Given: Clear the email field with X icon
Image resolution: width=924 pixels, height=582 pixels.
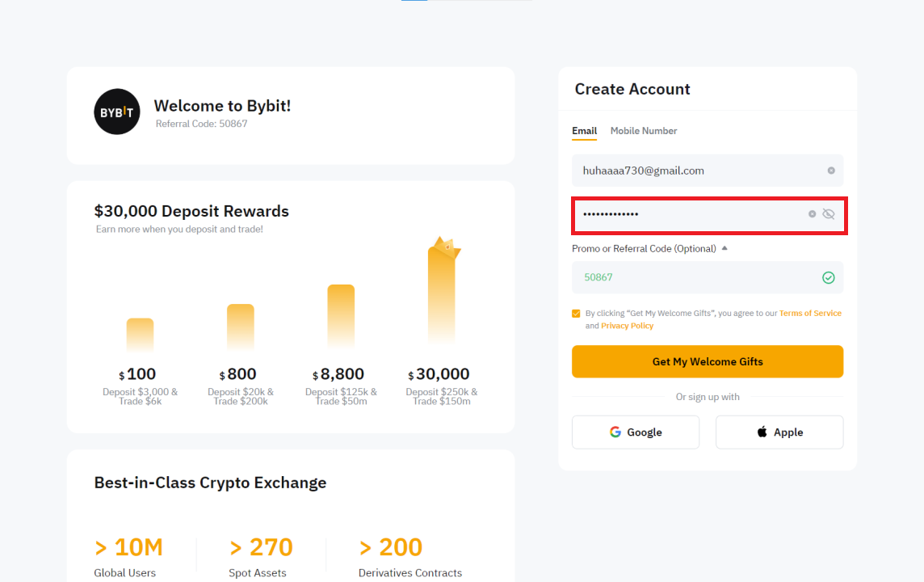Looking at the screenshot, I should click(831, 171).
